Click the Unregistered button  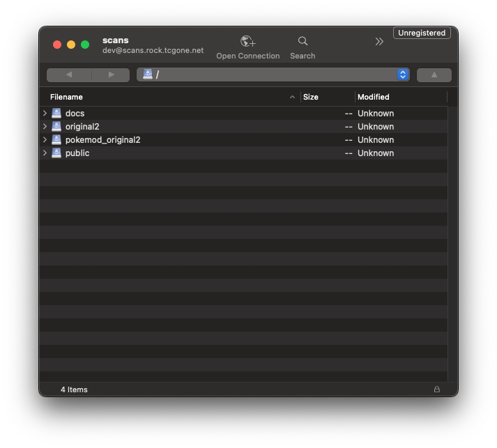422,33
